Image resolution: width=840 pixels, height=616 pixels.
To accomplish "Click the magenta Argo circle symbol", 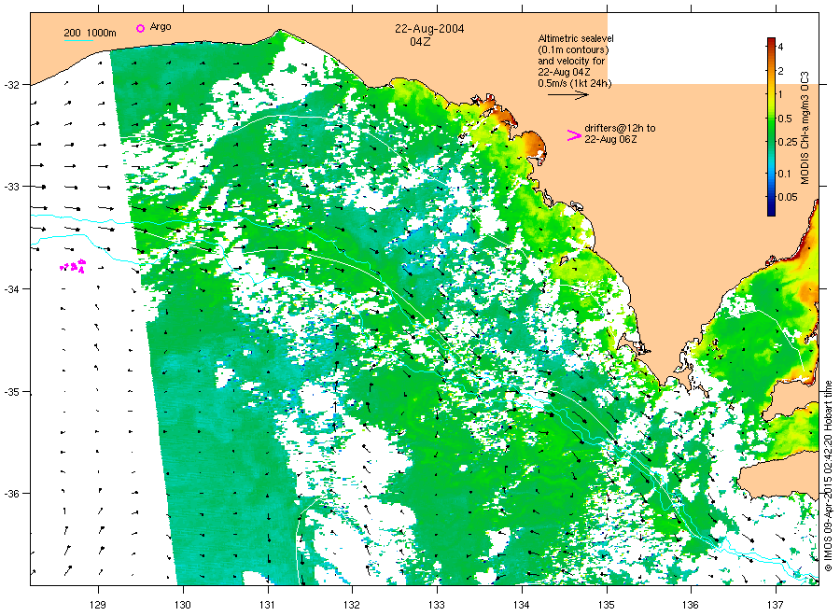I will [140, 28].
